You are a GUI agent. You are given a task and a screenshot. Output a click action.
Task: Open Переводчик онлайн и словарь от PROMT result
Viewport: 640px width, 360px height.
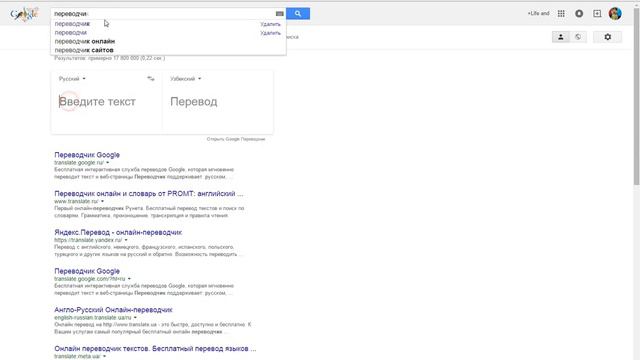149,193
